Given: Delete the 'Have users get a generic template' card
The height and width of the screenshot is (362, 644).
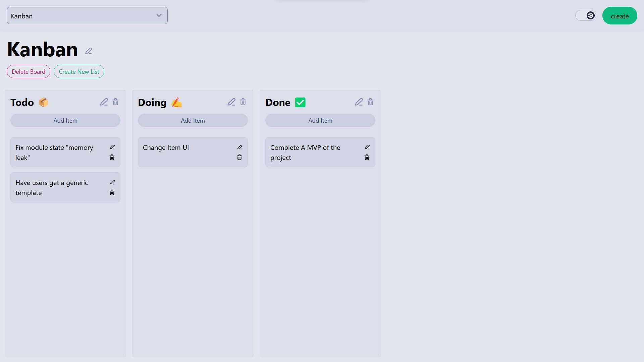Looking at the screenshot, I should point(112,192).
